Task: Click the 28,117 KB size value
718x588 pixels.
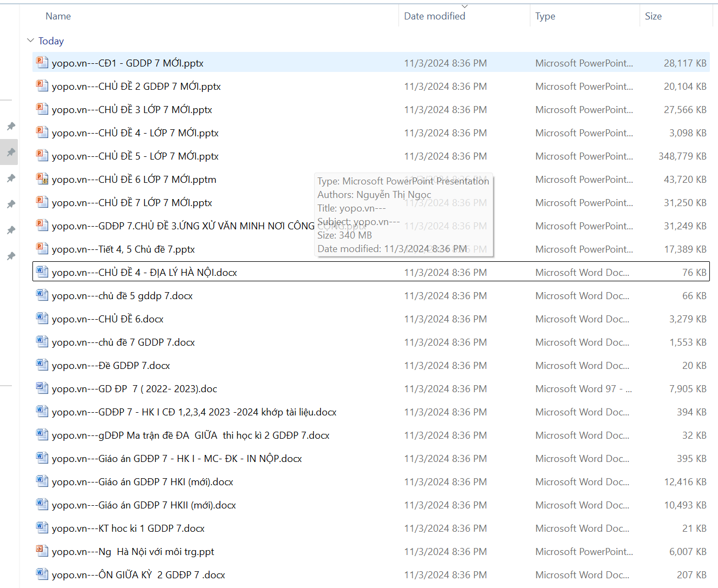Action: click(685, 63)
